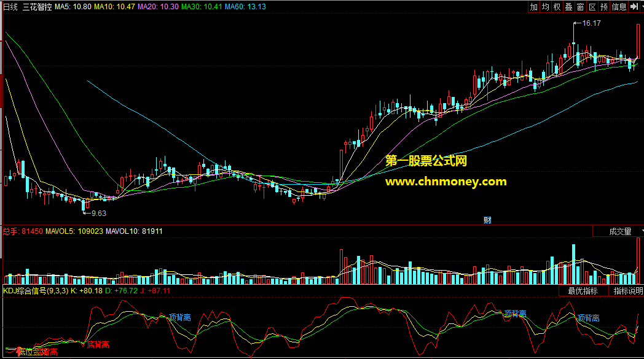Click the 预 forecast button
The width and height of the screenshot is (644, 359).
click(603, 7)
